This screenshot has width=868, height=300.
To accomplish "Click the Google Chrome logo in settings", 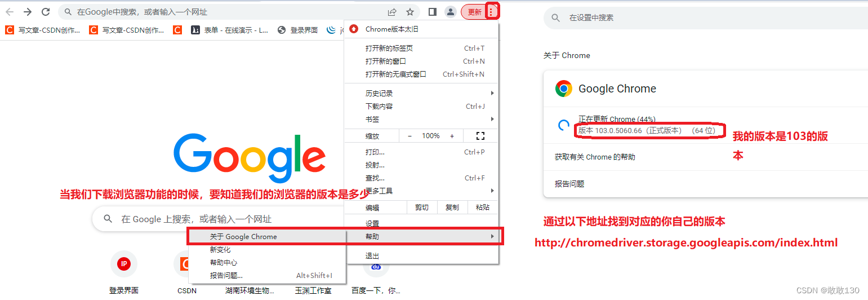I will (563, 89).
